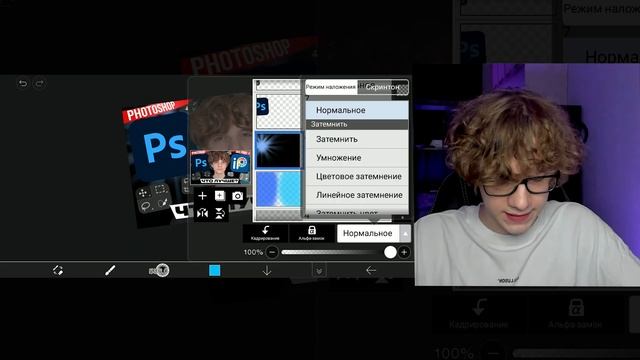Open the Нормальное blend mode dropdown
This screenshot has height=360, width=640.
[368, 233]
